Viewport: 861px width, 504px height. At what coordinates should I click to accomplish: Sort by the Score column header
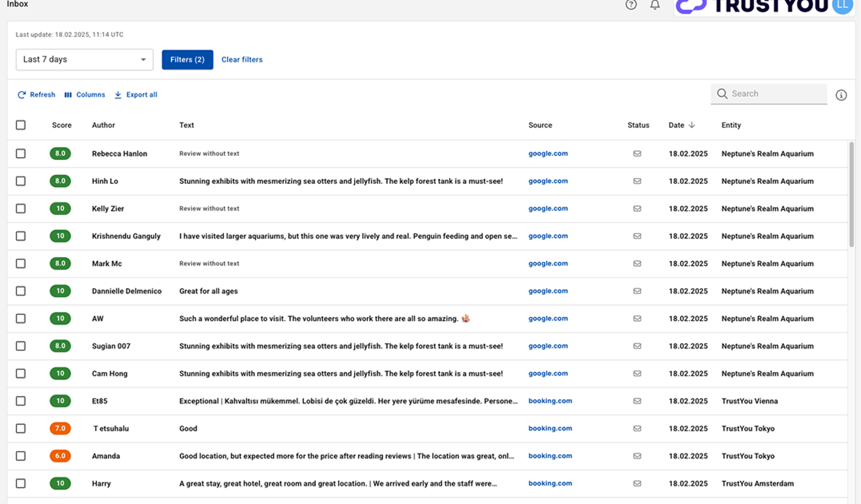(61, 125)
